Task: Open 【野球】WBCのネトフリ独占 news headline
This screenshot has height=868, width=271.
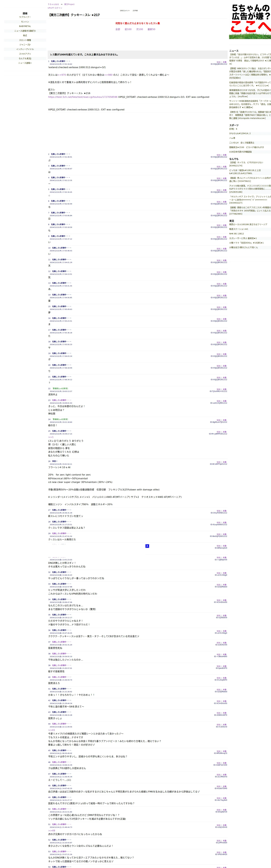Action: point(250,73)
